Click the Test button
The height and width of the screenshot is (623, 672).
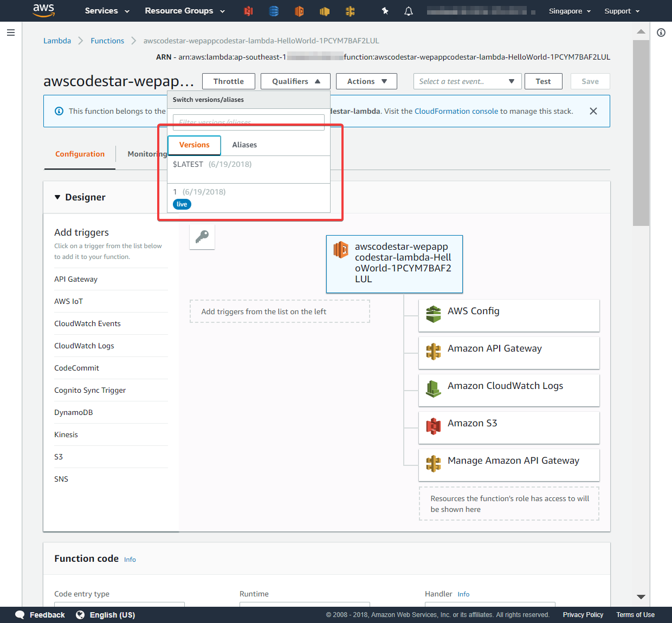pos(543,81)
